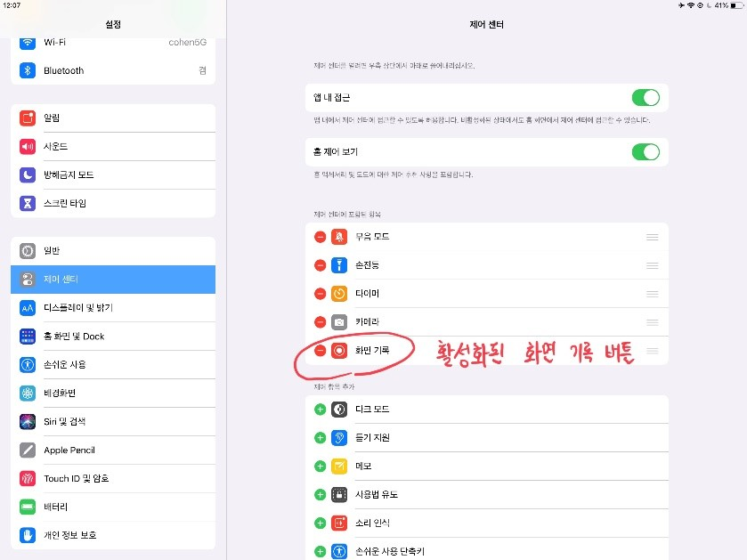This screenshot has height=560, width=747.
Task: Click the 손전등 reorder handle
Action: coord(653,265)
